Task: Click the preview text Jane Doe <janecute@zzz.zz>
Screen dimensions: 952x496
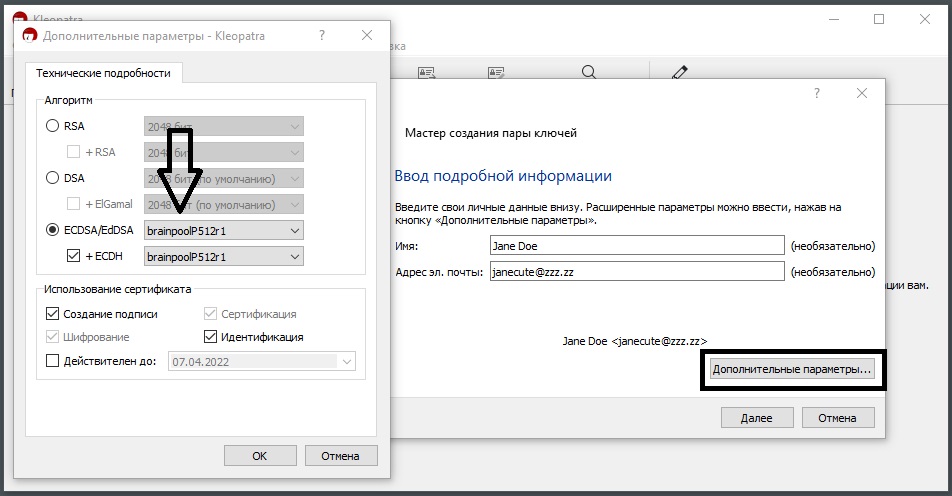Action: pos(634,341)
